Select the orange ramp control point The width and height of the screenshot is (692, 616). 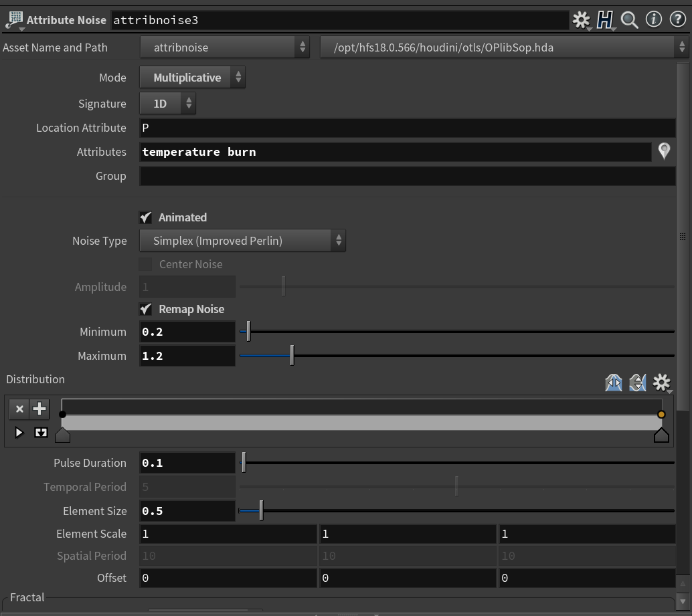[661, 415]
